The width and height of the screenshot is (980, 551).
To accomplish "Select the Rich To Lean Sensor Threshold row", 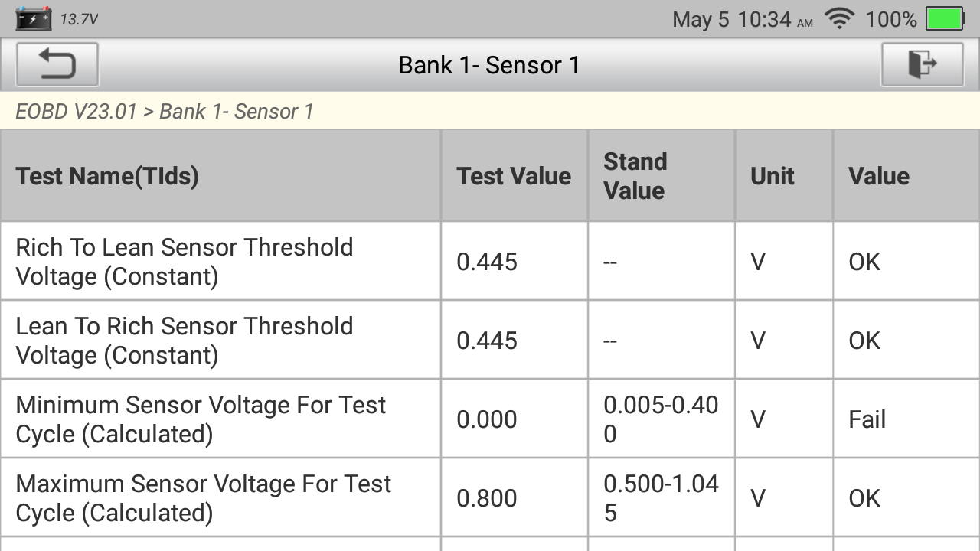I will 185,262.
